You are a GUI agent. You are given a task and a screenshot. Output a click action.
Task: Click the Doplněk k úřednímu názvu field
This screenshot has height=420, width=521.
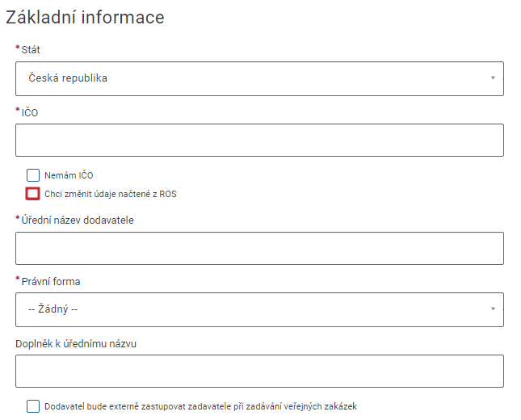[x=259, y=372]
